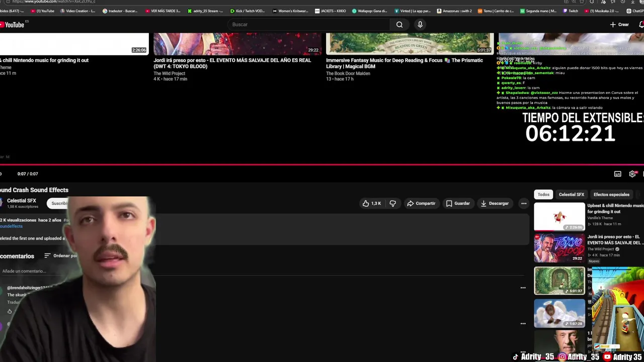Open sidebar Tokyo Blood thumbnail
The width and height of the screenshot is (644, 362).
coord(559,248)
